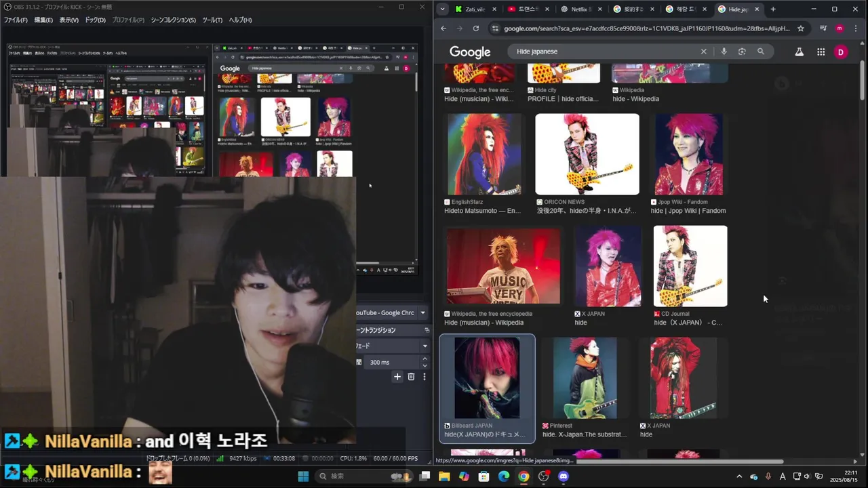868x488 pixels.
Task: Open OBS ヘルプ(H) menu
Action: coord(240,20)
